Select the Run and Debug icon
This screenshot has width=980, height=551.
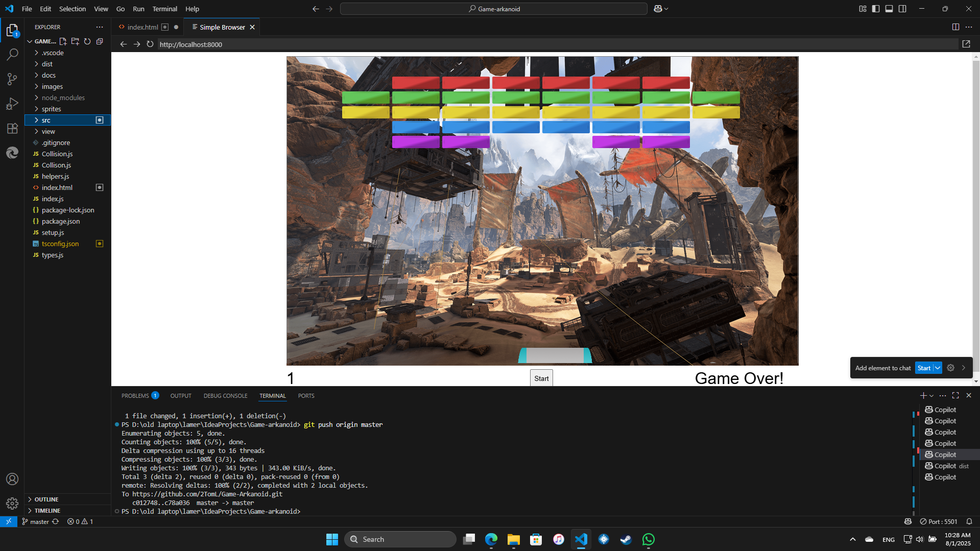(x=12, y=104)
